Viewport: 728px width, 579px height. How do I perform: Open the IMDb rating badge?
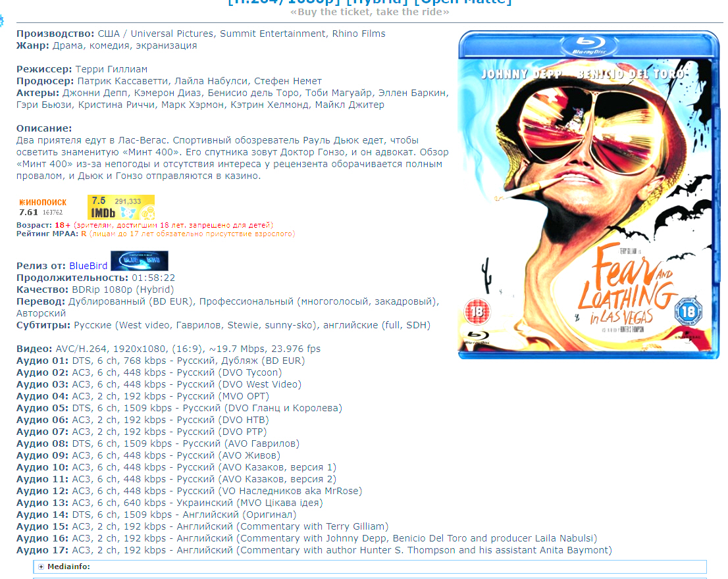121,207
